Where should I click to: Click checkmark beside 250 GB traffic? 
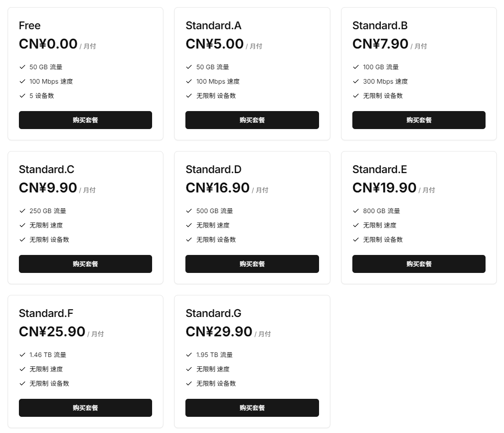(x=22, y=211)
